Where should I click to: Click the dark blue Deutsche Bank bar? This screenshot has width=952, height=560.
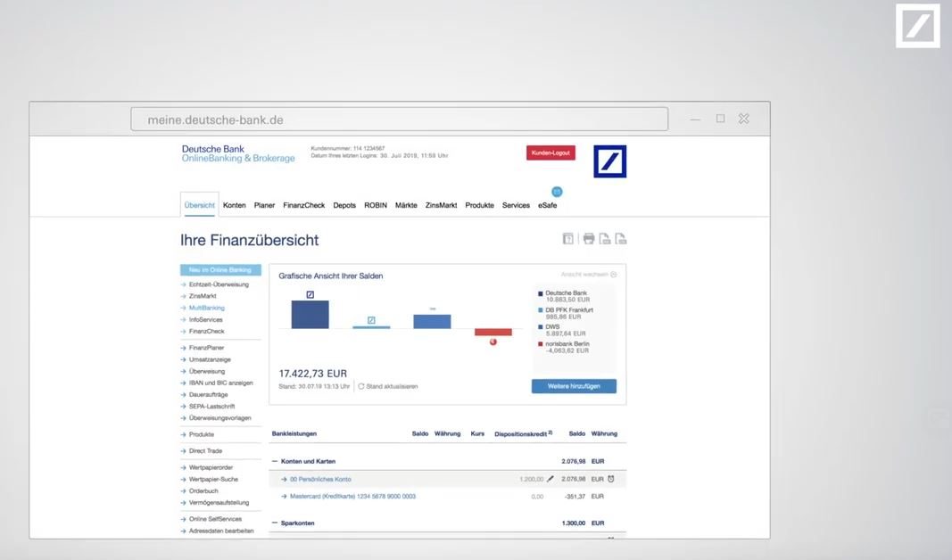point(310,314)
